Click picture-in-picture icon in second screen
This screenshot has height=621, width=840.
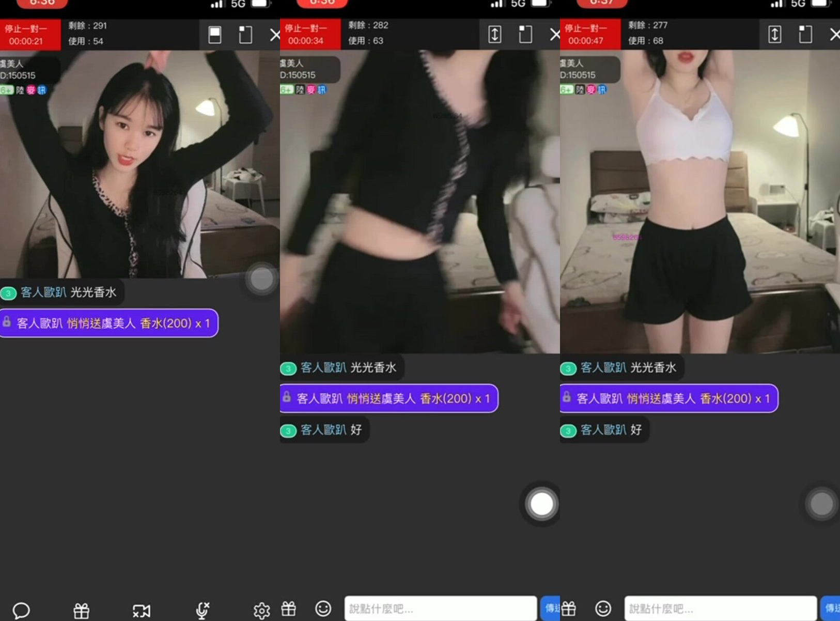pos(525,34)
